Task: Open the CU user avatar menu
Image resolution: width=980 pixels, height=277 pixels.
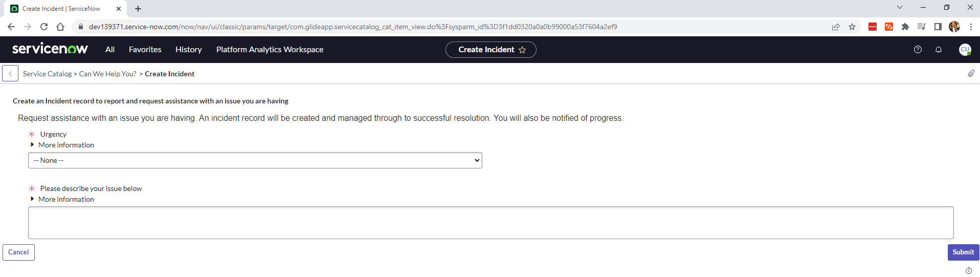Action: click(965, 50)
